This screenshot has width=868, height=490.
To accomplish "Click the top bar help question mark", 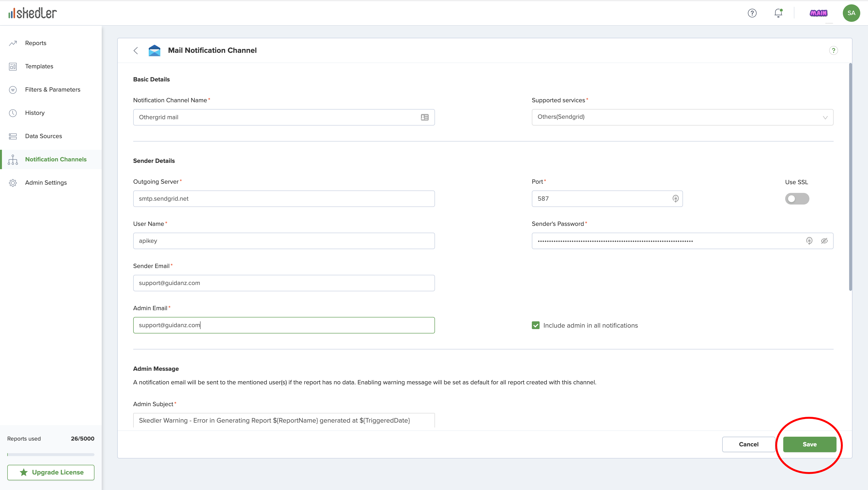I will (752, 13).
